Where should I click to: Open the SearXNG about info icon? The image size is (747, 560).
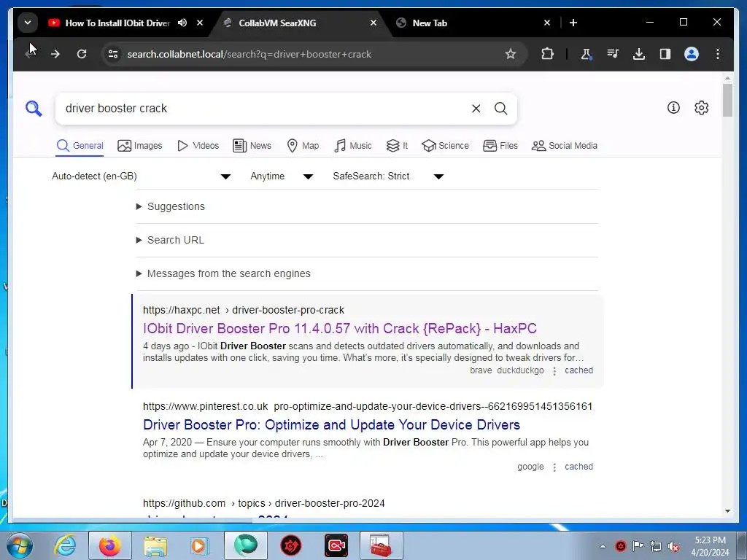click(673, 108)
